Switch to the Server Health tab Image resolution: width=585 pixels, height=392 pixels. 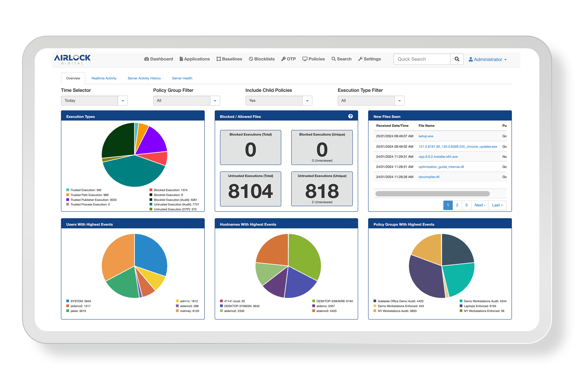coord(182,78)
